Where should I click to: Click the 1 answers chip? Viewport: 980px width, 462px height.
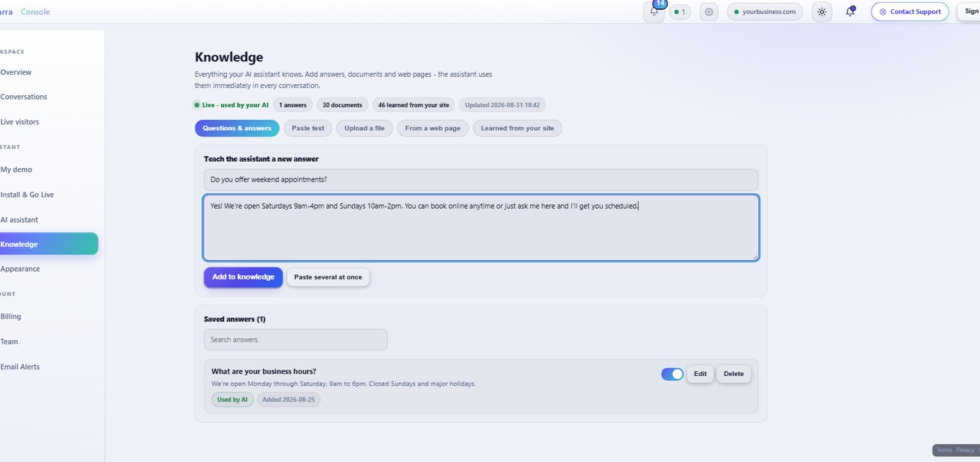tap(293, 105)
